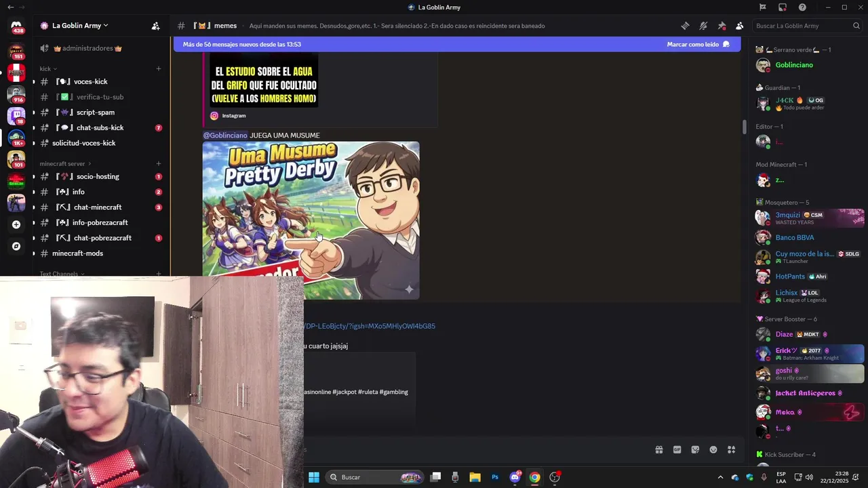Open threads icon in channel header
The width and height of the screenshot is (868, 488).
[x=685, y=26]
